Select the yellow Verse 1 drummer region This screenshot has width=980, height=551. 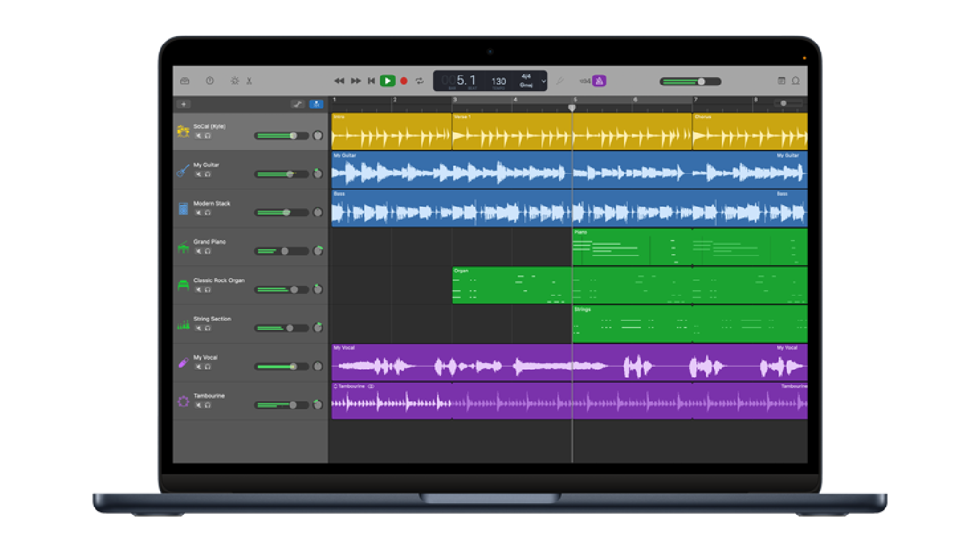[x=572, y=132]
